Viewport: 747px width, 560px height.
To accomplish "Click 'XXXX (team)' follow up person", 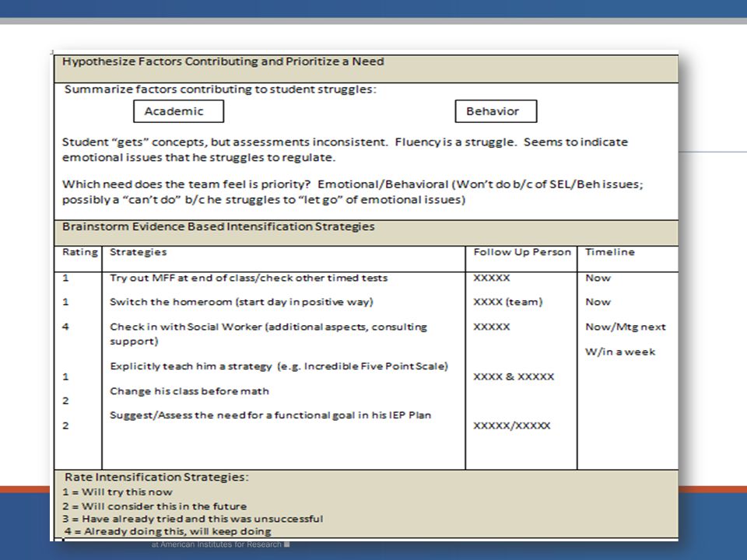I will pyautogui.click(x=507, y=302).
